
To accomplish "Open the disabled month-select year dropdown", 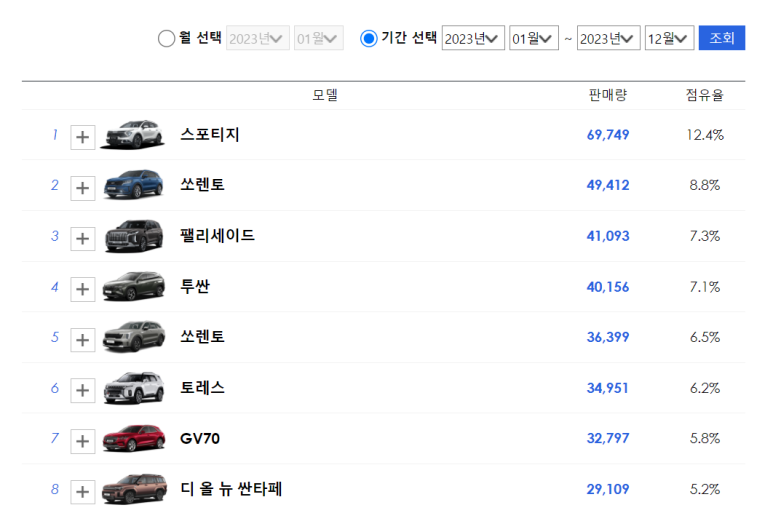I will click(x=258, y=38).
